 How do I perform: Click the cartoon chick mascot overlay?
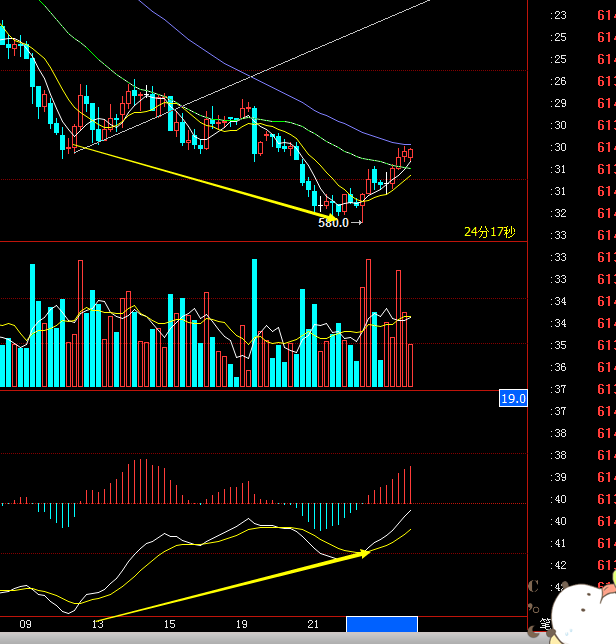click(583, 608)
